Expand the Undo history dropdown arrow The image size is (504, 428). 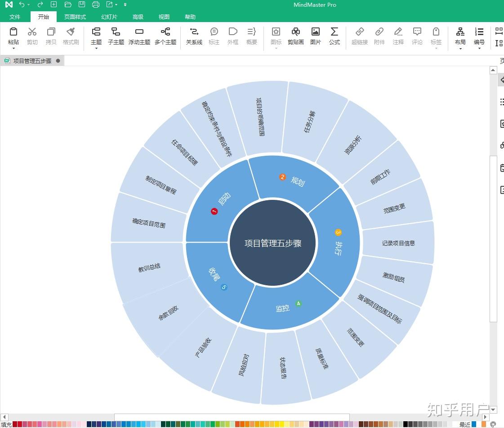(29, 5)
